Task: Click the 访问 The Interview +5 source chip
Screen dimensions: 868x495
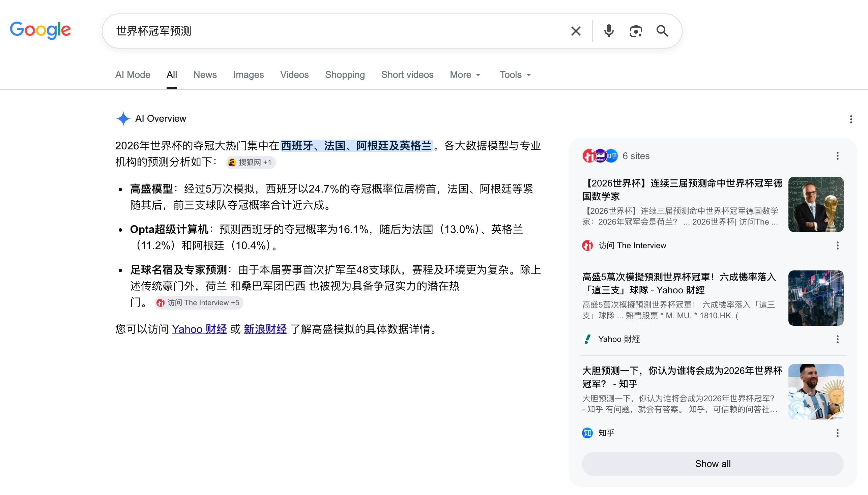Action: pyautogui.click(x=199, y=303)
